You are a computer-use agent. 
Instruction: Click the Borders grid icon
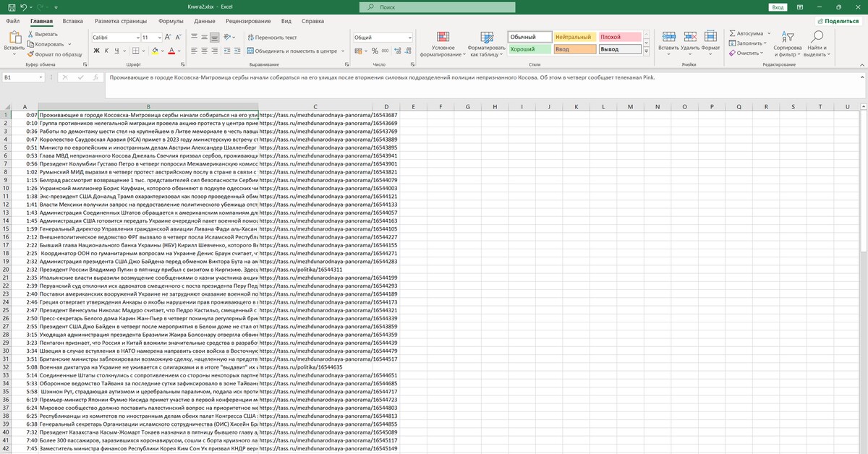click(x=136, y=51)
